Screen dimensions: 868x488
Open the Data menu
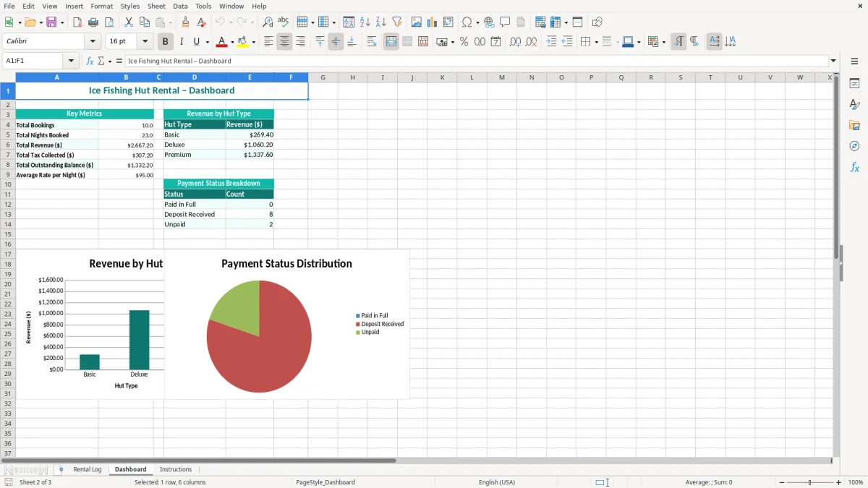(180, 6)
